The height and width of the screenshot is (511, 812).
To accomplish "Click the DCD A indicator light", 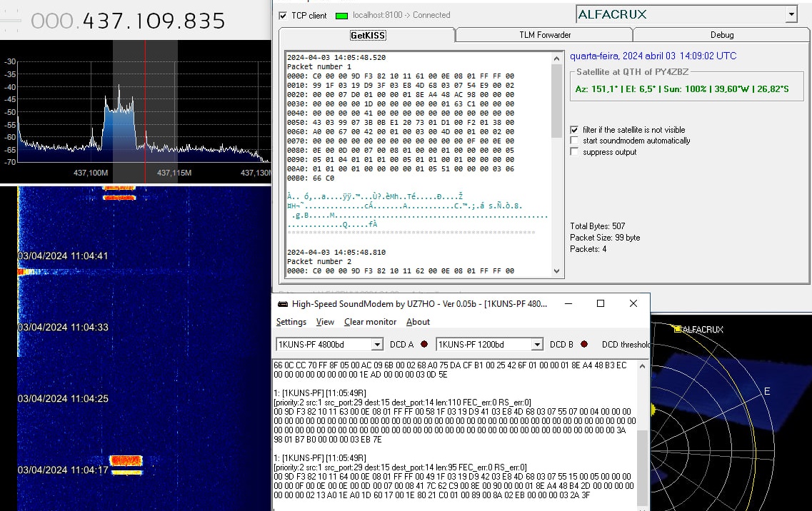I will click(x=424, y=344).
